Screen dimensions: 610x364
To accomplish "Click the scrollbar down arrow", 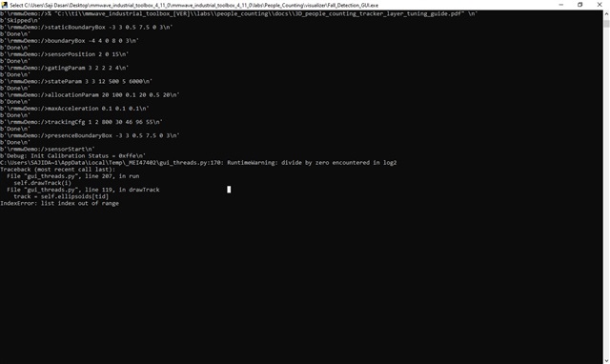I will [606, 360].
